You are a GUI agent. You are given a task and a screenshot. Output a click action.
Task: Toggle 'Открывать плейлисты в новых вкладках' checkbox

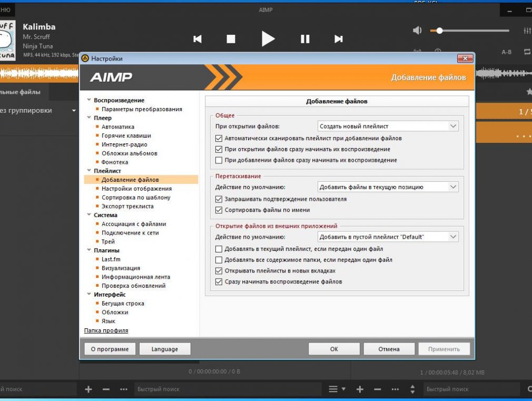click(x=219, y=271)
